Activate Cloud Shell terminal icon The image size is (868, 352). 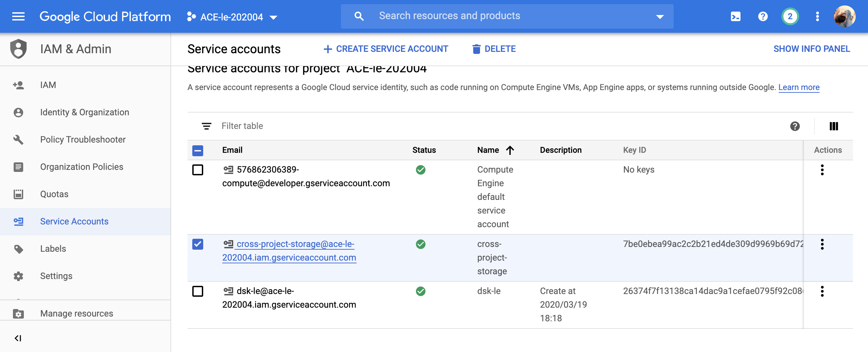coord(735,16)
